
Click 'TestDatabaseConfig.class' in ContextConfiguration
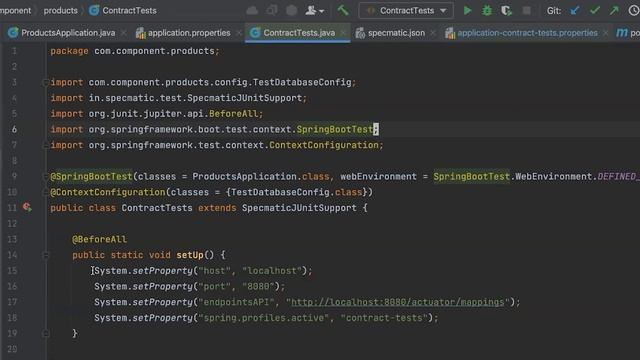296,192
